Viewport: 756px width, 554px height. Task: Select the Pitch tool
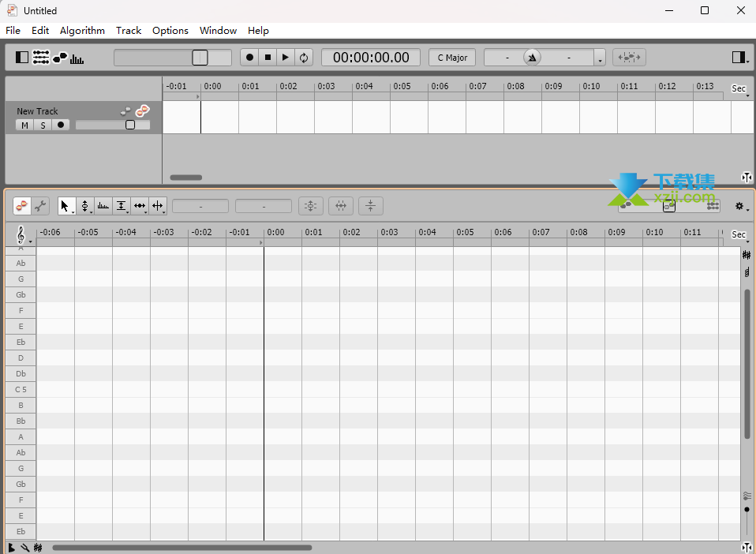[x=85, y=206]
